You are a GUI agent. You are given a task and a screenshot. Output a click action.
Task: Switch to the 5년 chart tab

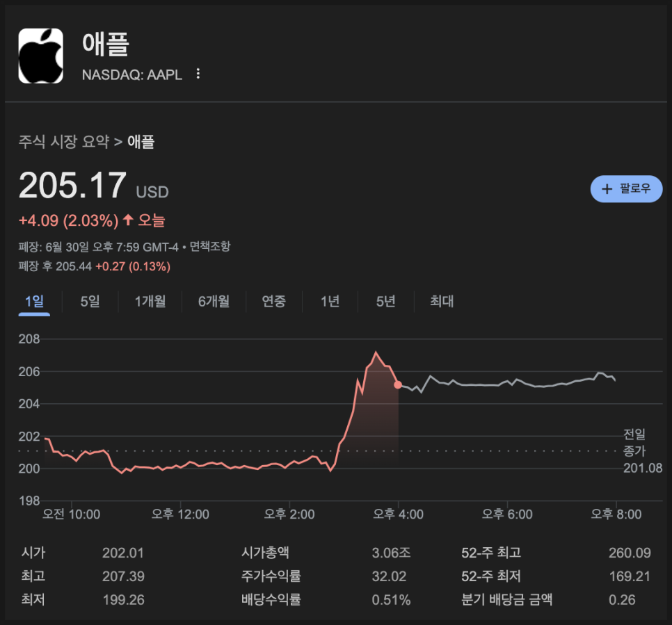coord(385,301)
